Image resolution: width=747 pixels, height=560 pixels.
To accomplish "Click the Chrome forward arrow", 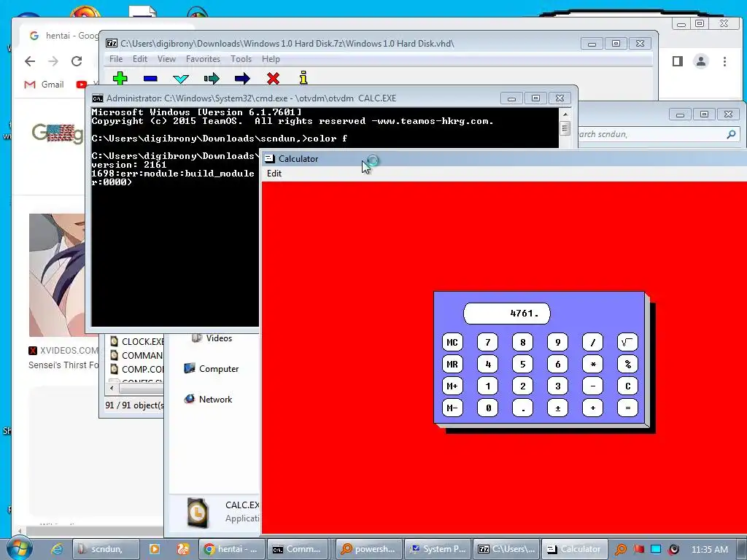I will 53,61.
